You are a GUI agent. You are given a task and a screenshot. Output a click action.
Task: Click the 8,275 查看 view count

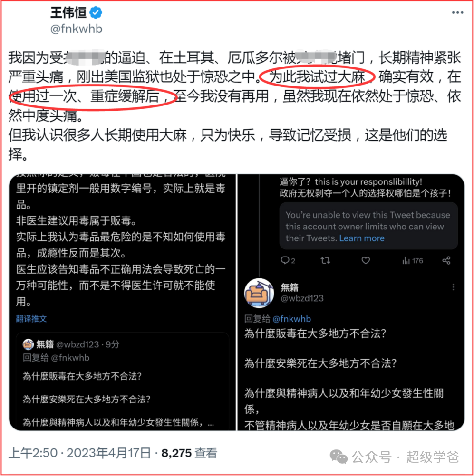[x=189, y=453]
